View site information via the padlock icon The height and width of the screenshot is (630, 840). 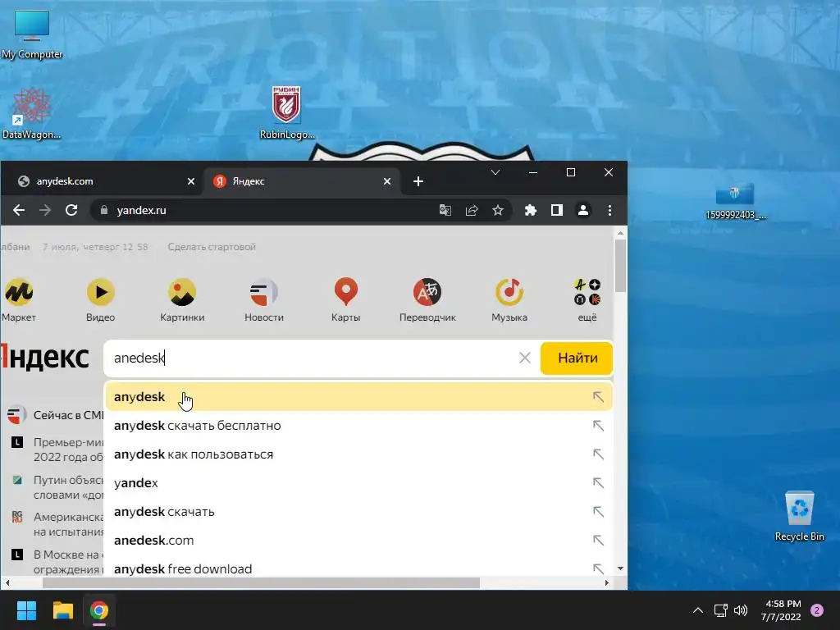click(104, 211)
